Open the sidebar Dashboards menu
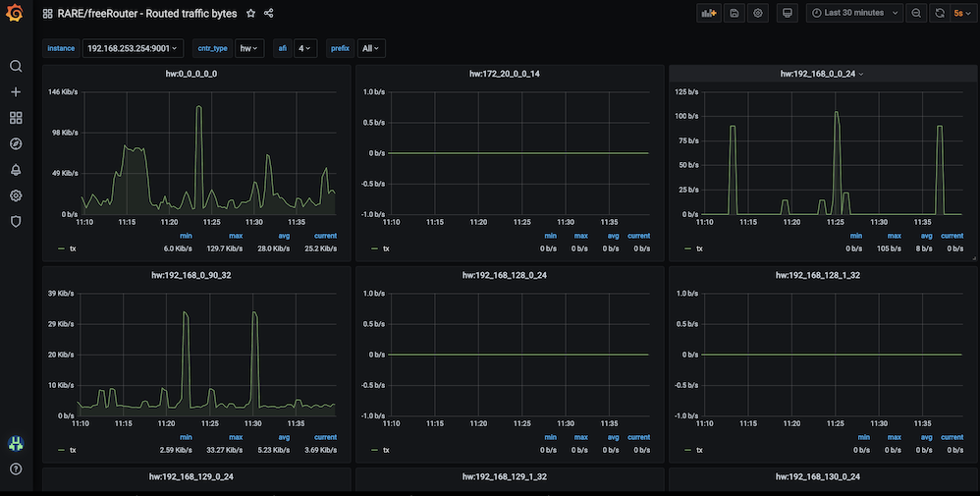 [17, 118]
